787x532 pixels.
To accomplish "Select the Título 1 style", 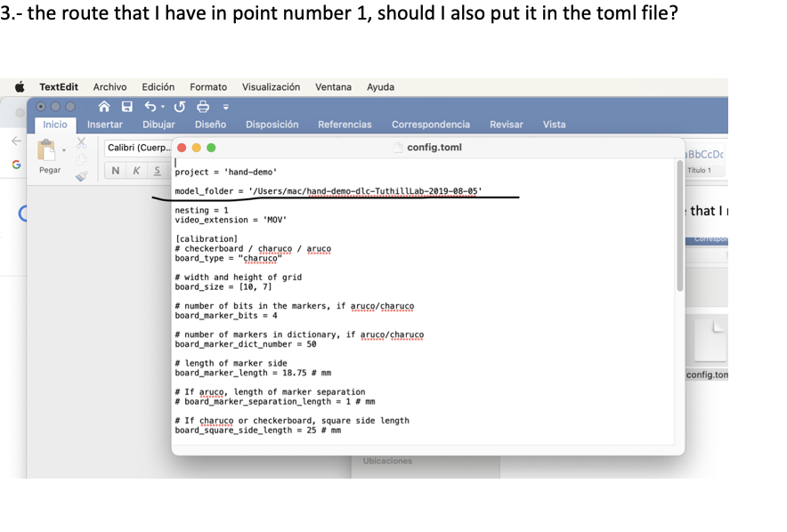I will click(700, 169).
